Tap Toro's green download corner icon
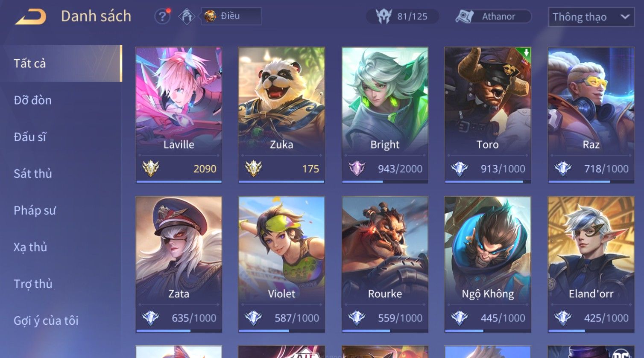The height and width of the screenshot is (358, 644). tap(525, 53)
